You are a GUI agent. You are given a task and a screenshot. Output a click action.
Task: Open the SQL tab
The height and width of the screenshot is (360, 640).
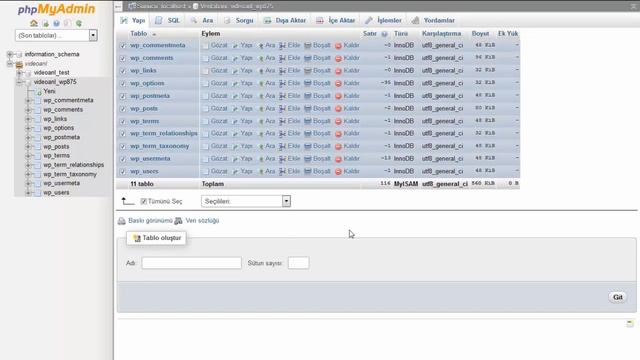coord(168,20)
